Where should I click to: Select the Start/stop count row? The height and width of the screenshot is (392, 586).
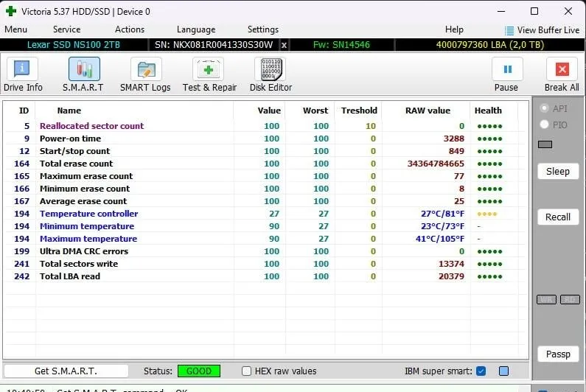pos(265,151)
